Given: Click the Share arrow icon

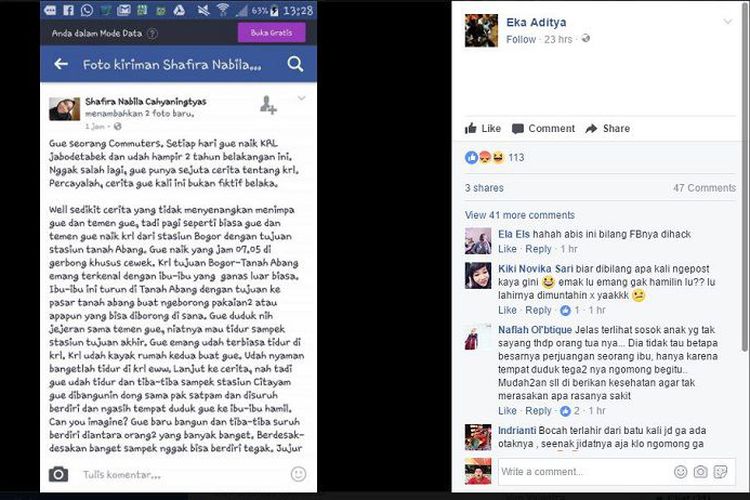Looking at the screenshot, I should coord(591,128).
